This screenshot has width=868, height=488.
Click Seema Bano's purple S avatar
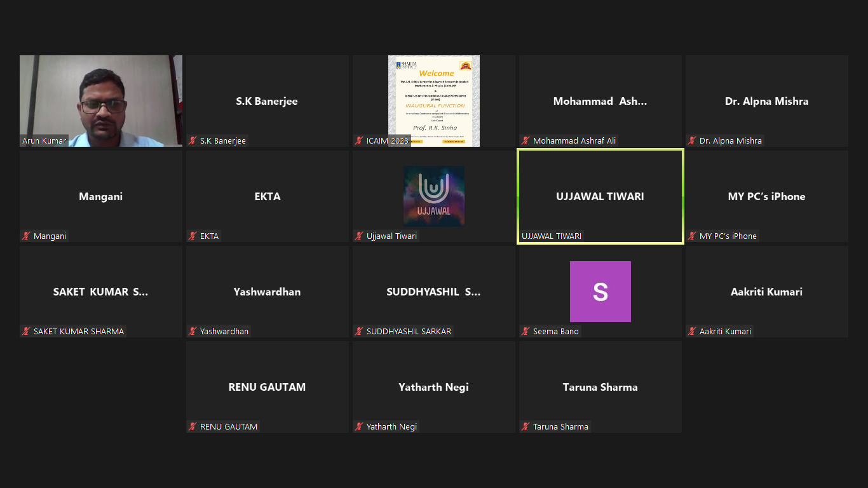[x=600, y=291]
